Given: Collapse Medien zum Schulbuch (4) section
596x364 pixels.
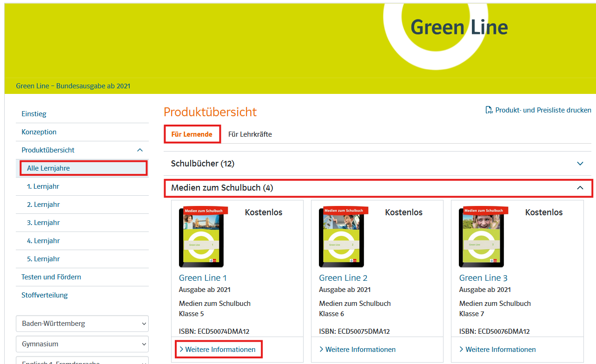Looking at the screenshot, I should point(378,188).
